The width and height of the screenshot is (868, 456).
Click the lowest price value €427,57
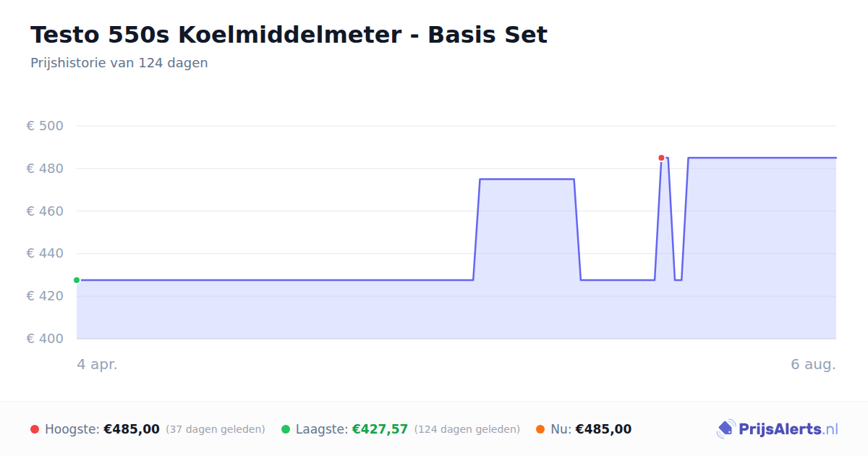(380, 429)
